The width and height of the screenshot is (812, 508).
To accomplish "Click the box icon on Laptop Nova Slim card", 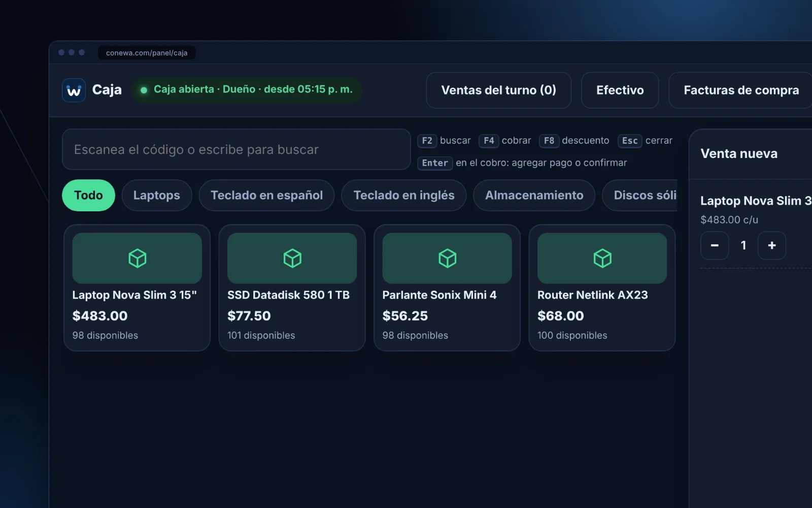I will point(137,258).
